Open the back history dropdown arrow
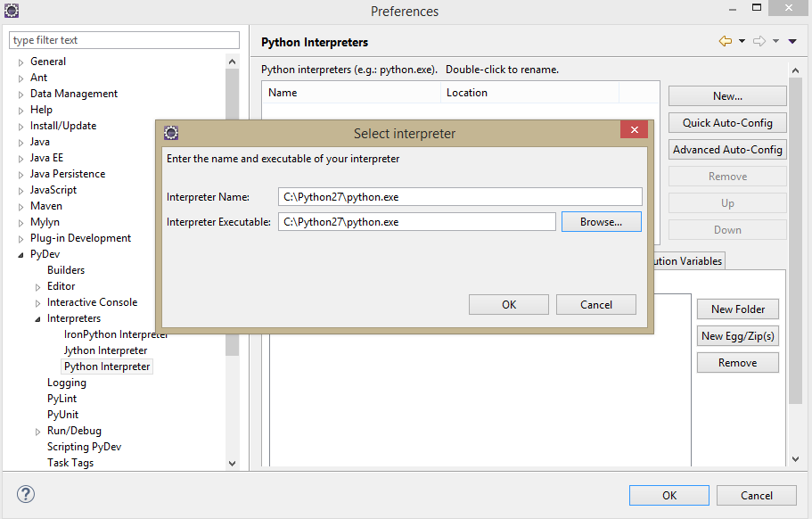The width and height of the screenshot is (812, 519). pos(742,41)
